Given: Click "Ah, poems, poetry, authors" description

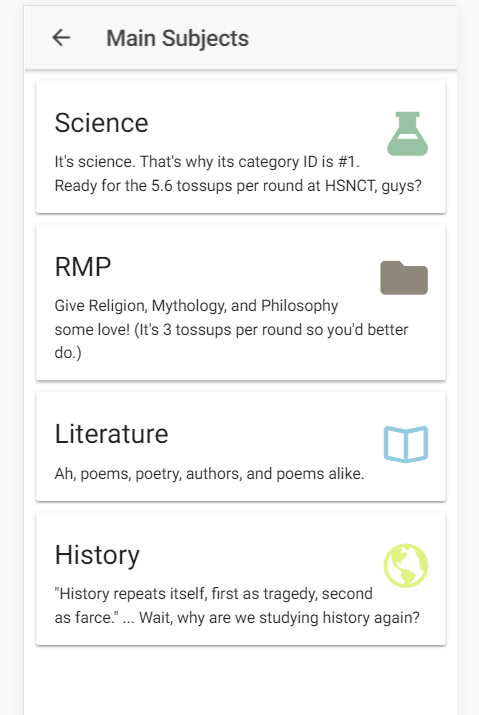Looking at the screenshot, I should pos(209,474).
